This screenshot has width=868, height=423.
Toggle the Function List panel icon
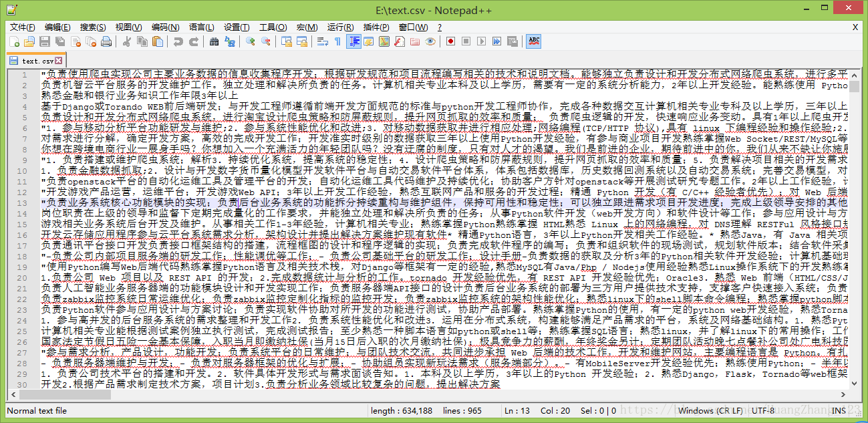(x=399, y=41)
